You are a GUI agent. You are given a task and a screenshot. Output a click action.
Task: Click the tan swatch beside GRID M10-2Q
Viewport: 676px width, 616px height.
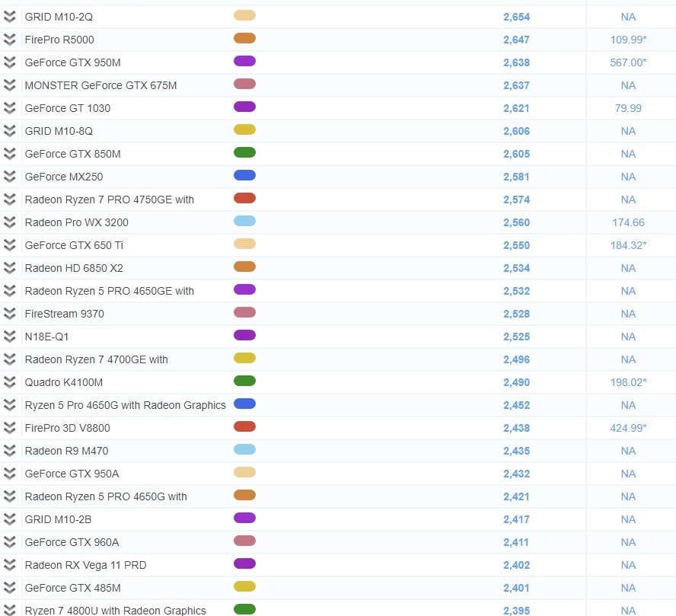click(244, 15)
